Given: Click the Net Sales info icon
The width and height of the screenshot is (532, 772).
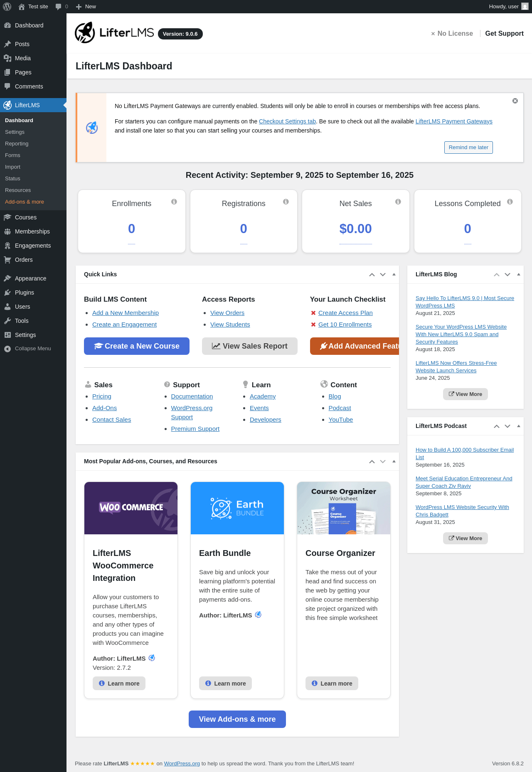Looking at the screenshot, I should pos(398,202).
